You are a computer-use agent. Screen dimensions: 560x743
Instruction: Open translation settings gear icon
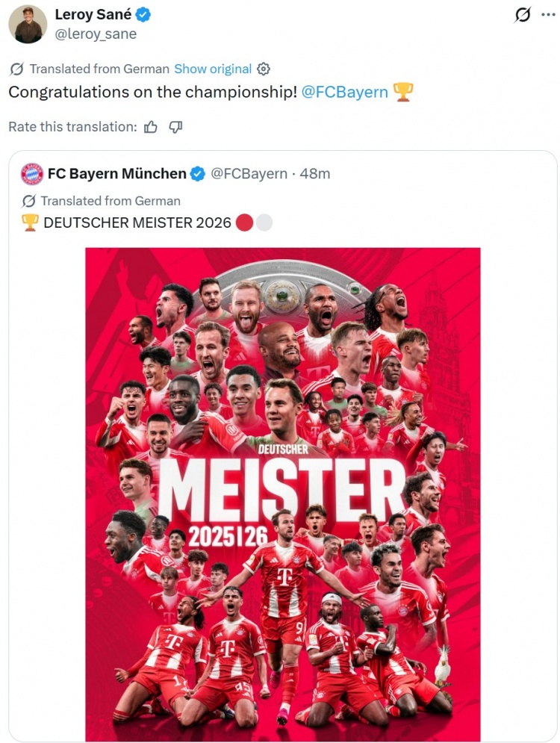[264, 69]
